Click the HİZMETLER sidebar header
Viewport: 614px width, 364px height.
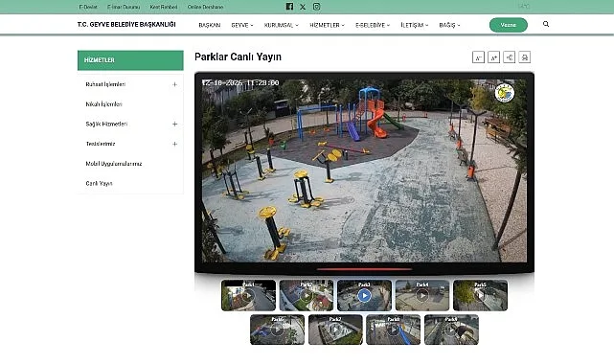coord(130,60)
